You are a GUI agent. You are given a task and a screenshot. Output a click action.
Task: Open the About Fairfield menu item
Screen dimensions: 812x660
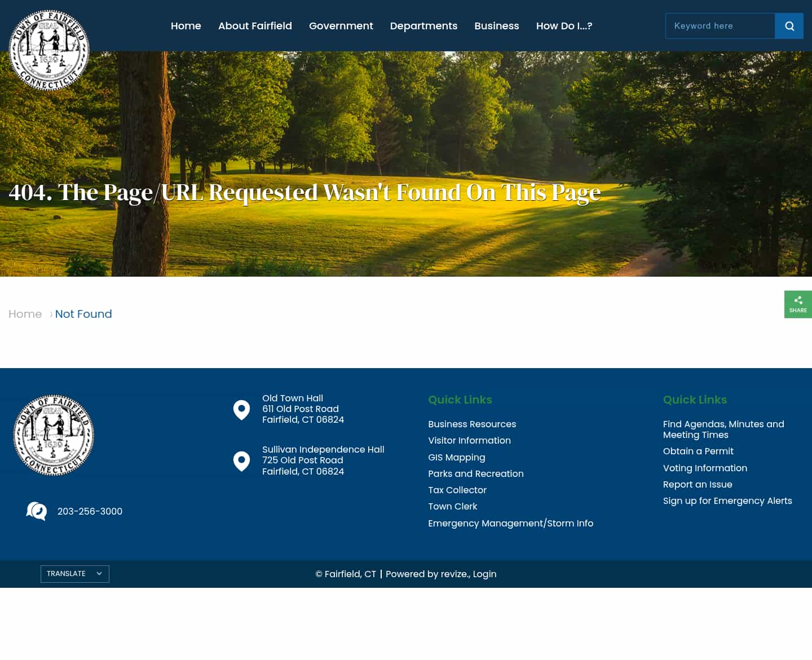(x=255, y=25)
